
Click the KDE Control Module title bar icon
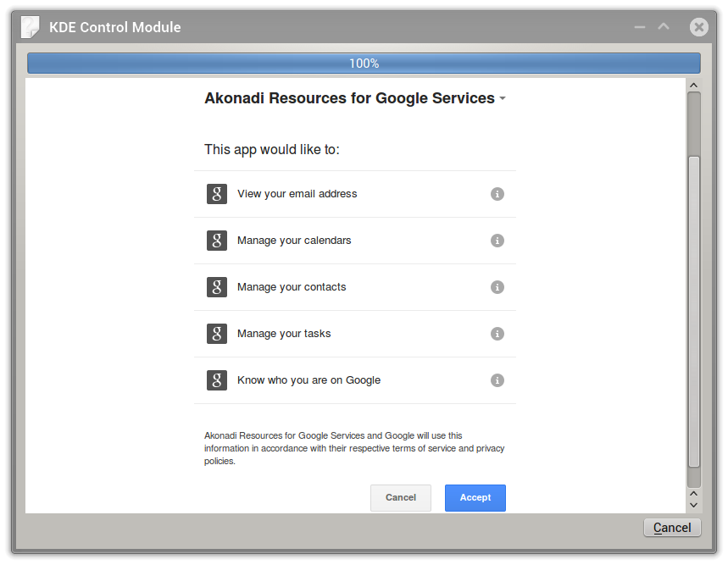pos(31,27)
